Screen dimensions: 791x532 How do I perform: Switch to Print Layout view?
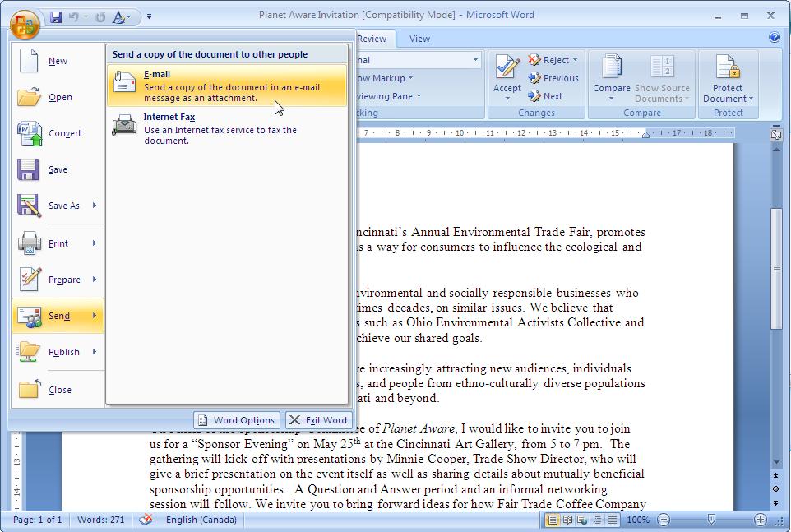coord(553,520)
